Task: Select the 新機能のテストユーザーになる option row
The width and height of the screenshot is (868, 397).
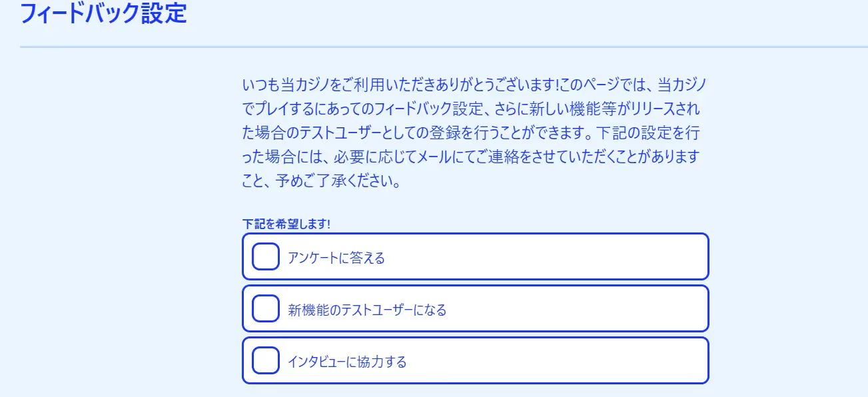Action: (475, 308)
